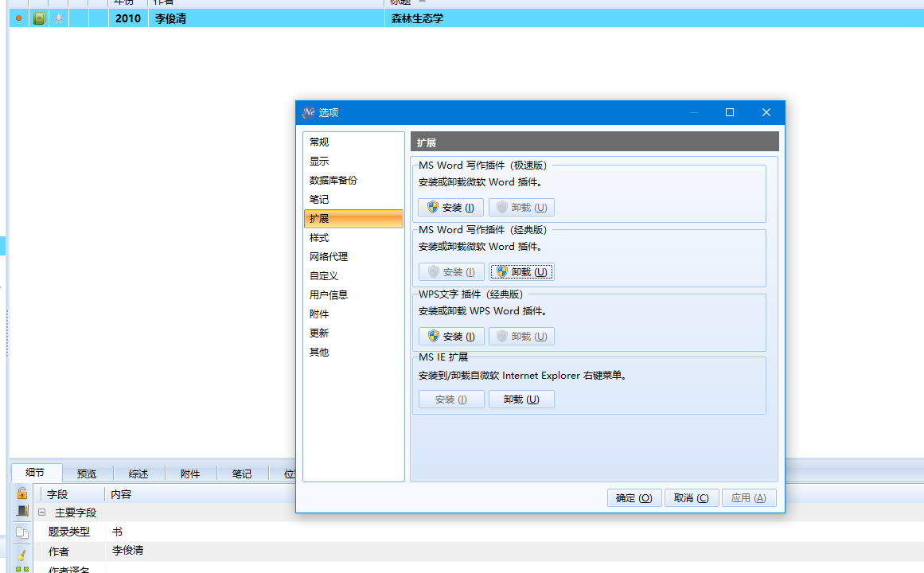Open the 网络代理 options category
Viewport: 924px width, 573px height.
point(353,256)
